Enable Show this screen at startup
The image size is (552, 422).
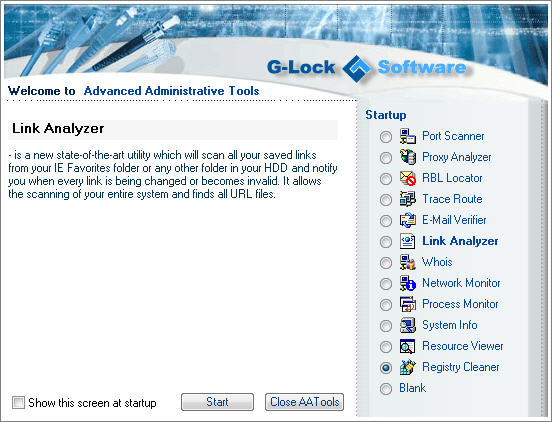pyautogui.click(x=18, y=402)
